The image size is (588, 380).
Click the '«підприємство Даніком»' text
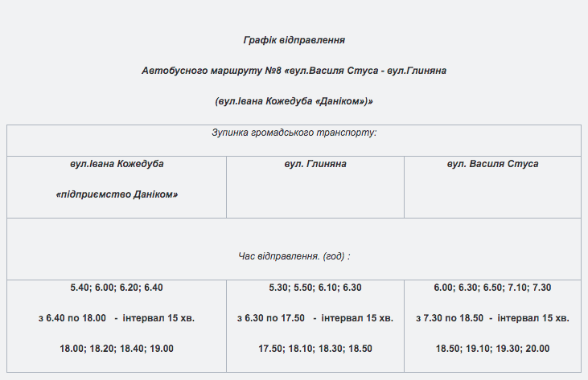click(117, 194)
